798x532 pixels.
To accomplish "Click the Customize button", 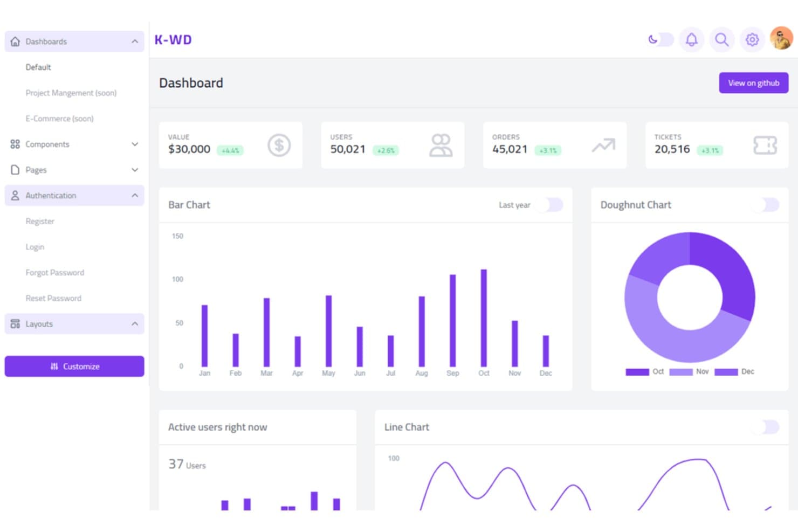I will 74,366.
